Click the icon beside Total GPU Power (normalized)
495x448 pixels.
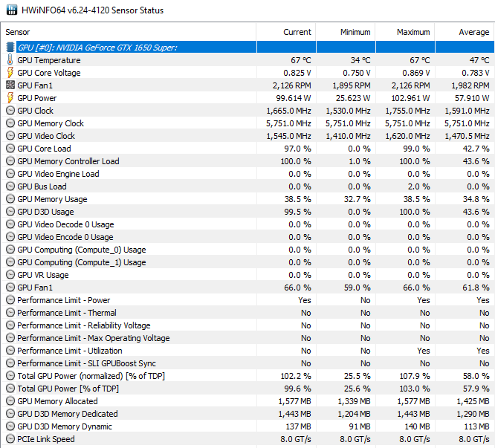(x=10, y=375)
